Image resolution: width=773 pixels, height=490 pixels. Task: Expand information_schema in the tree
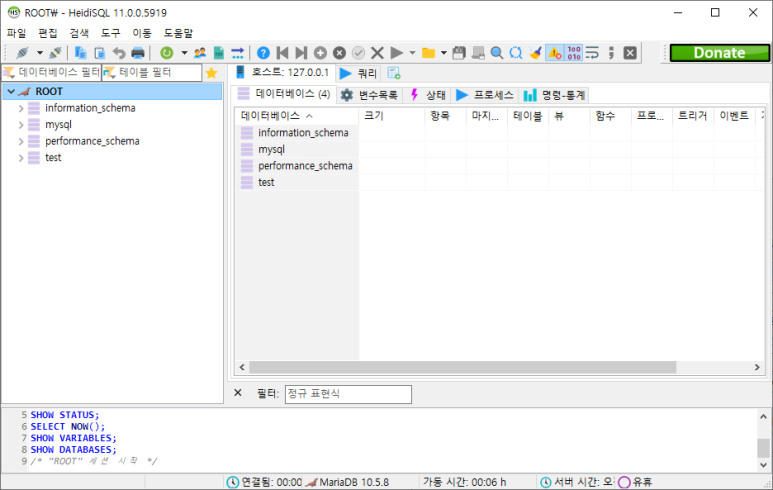[x=21, y=108]
